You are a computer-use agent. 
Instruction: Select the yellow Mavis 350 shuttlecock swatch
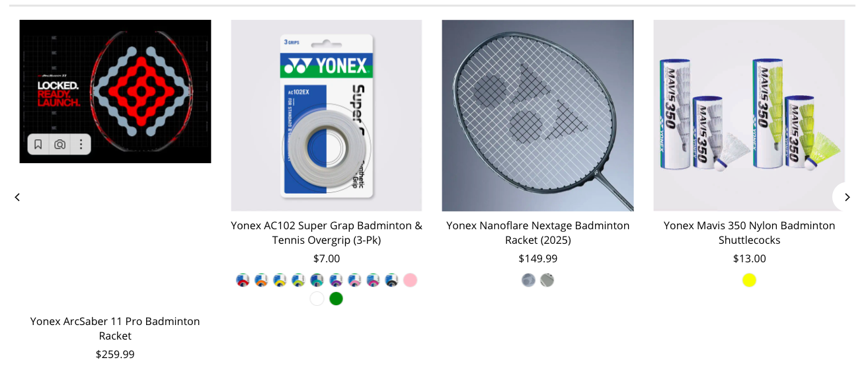point(749,280)
